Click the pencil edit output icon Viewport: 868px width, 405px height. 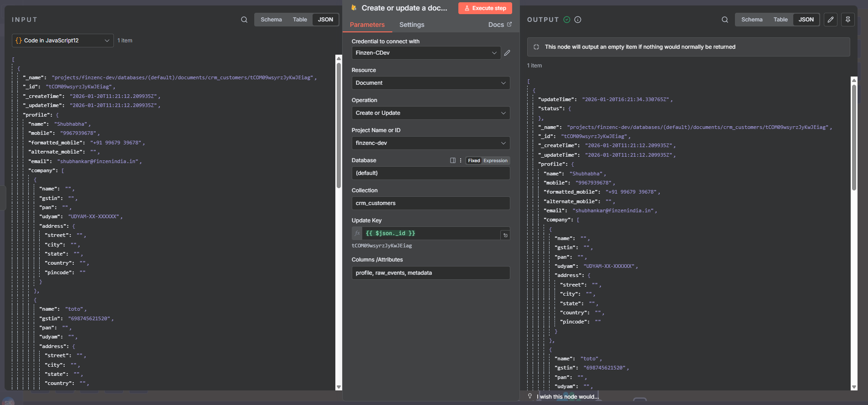830,20
